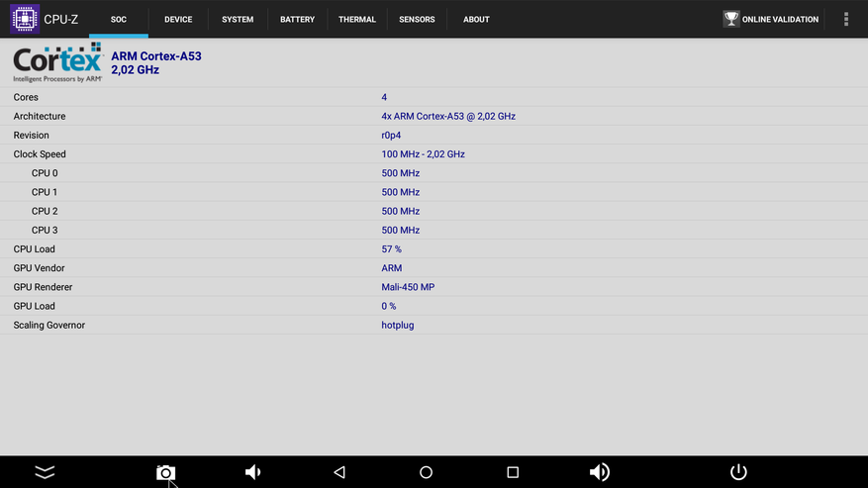Select the CPU 0 row label
Screen dimensions: 868x488
tap(45, 173)
